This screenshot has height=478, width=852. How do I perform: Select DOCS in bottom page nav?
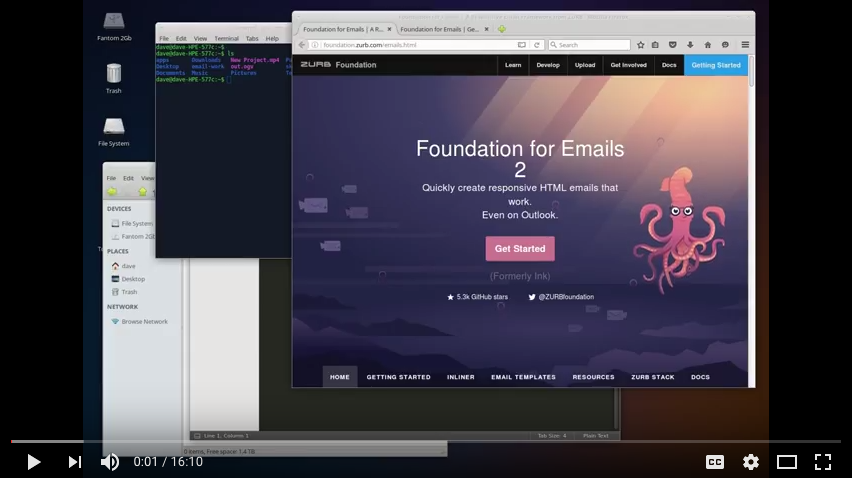pyautogui.click(x=700, y=377)
